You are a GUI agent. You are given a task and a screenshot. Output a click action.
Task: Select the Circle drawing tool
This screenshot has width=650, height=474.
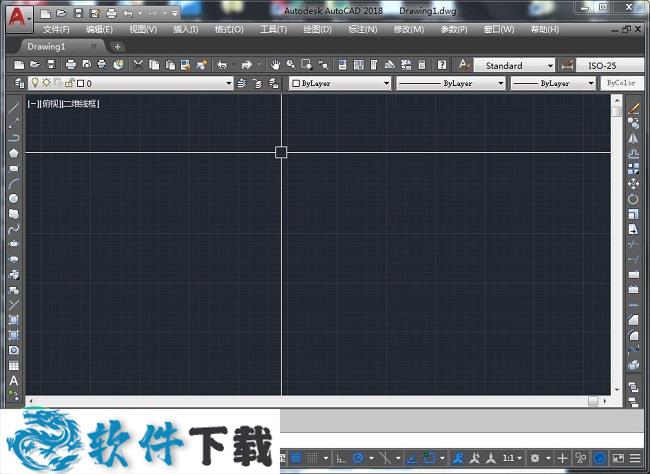click(x=14, y=199)
